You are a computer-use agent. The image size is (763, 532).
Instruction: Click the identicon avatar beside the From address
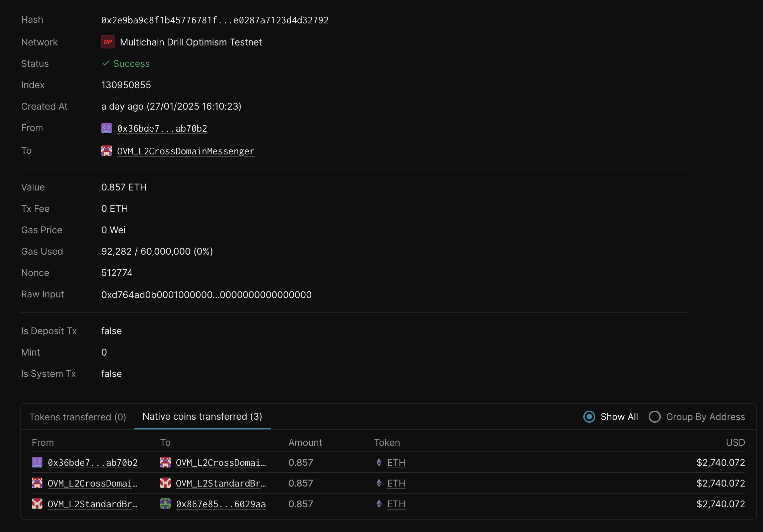[106, 128]
